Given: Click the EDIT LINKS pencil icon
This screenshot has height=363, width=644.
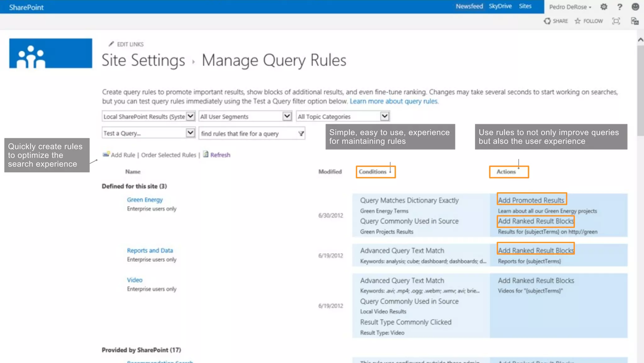Looking at the screenshot, I should click(111, 44).
